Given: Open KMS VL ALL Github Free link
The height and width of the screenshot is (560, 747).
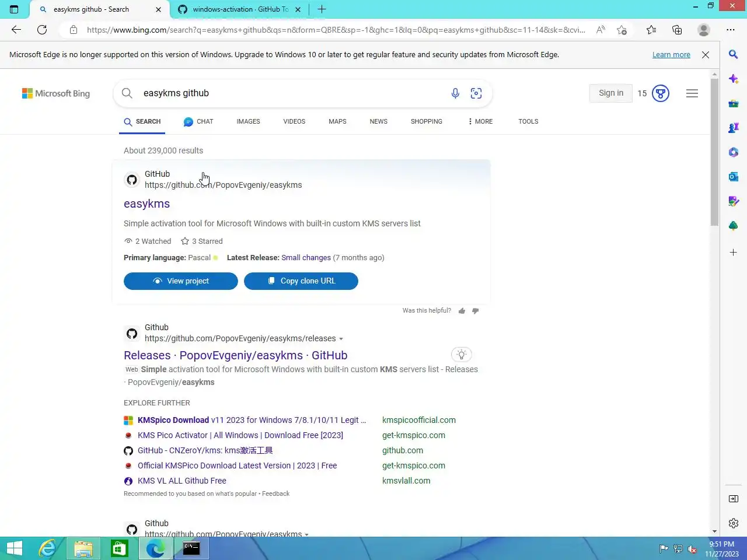Looking at the screenshot, I should 182,481.
